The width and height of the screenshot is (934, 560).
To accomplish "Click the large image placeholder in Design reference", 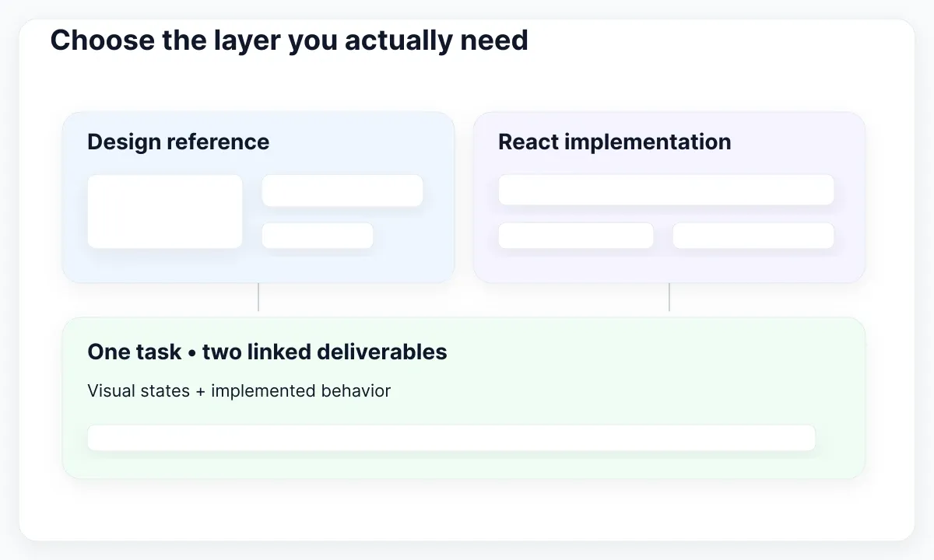I will coord(165,212).
